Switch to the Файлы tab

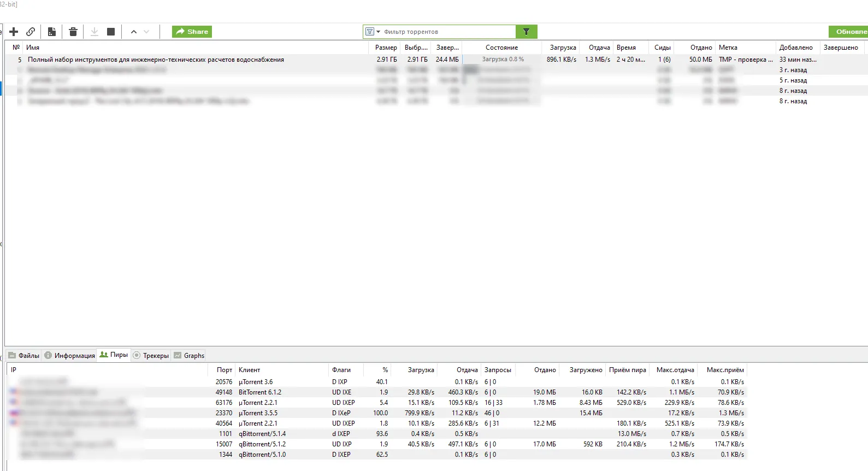click(x=24, y=356)
